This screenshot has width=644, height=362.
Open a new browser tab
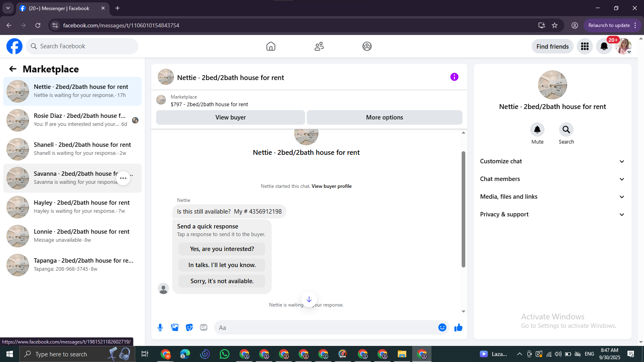click(118, 8)
